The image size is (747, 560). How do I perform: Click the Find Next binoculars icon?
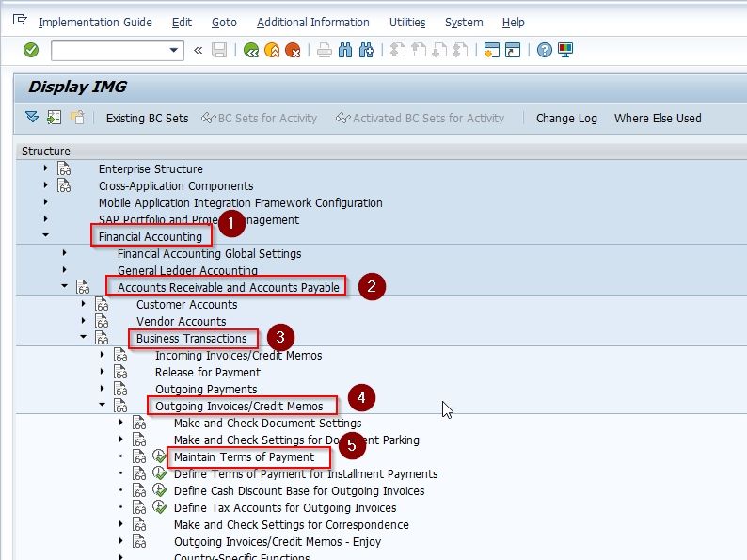[x=366, y=50]
